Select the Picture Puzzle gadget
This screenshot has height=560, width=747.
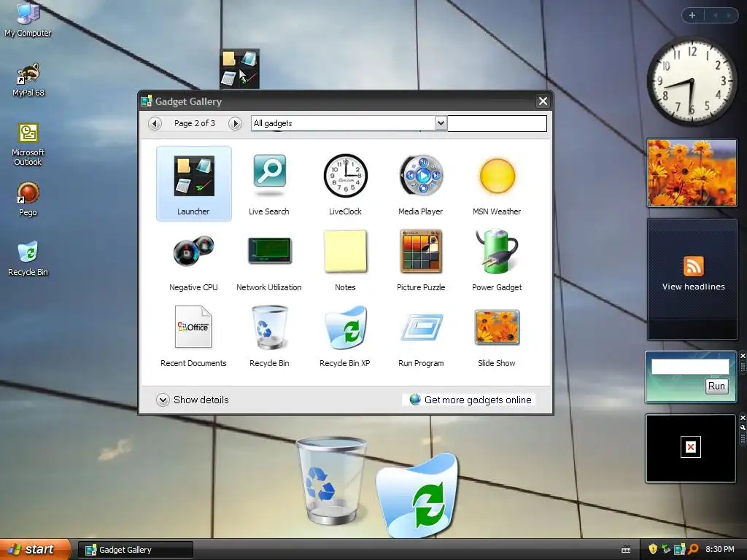pos(421,260)
